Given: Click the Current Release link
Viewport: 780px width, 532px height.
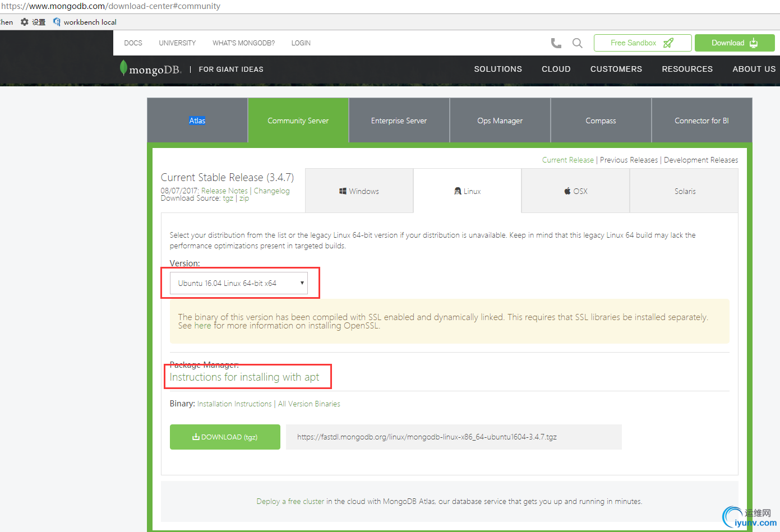Looking at the screenshot, I should tap(567, 160).
